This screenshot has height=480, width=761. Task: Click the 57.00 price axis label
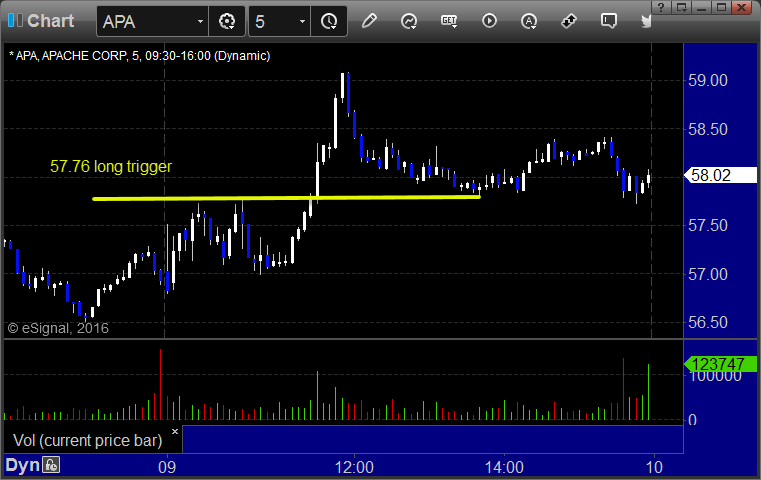coord(708,274)
